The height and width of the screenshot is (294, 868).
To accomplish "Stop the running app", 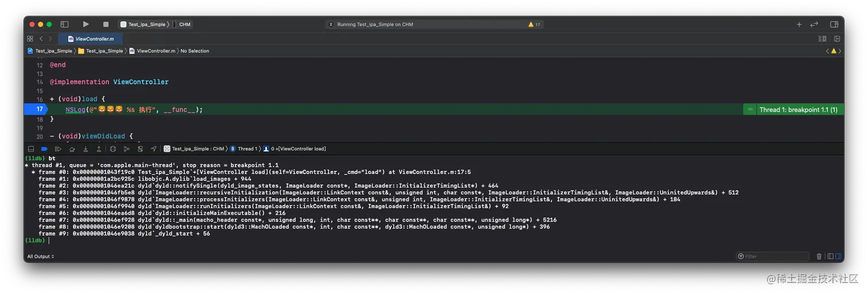I will pyautogui.click(x=106, y=25).
